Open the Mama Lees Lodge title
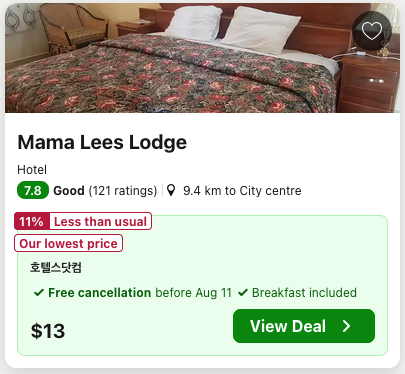Image resolution: width=405 pixels, height=374 pixels. pyautogui.click(x=102, y=143)
